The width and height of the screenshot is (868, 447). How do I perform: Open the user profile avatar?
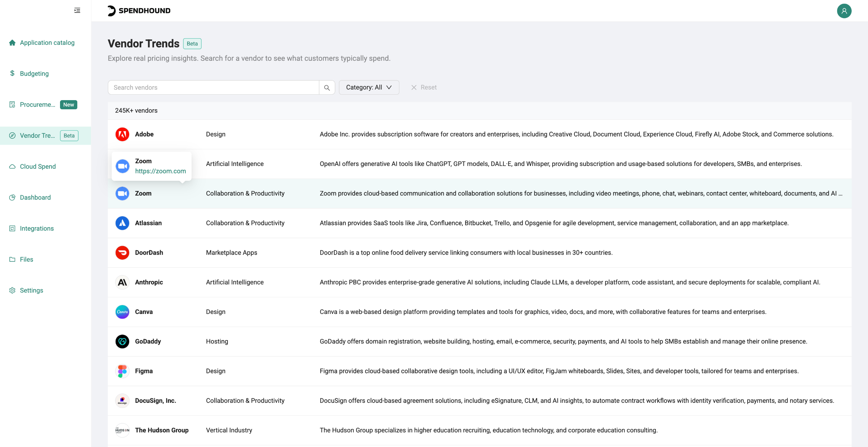[844, 11]
